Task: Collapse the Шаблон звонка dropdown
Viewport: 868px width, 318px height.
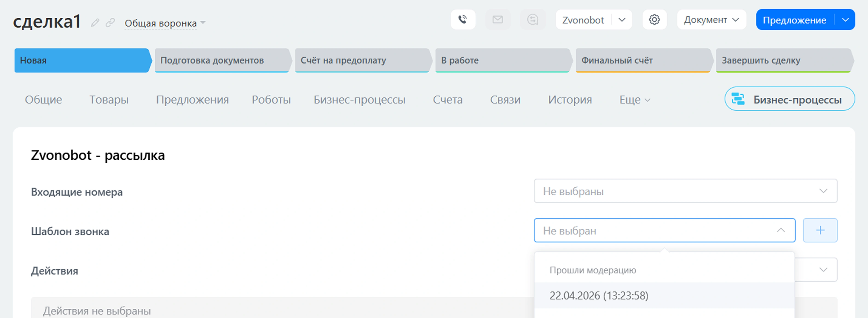Action: (x=665, y=230)
